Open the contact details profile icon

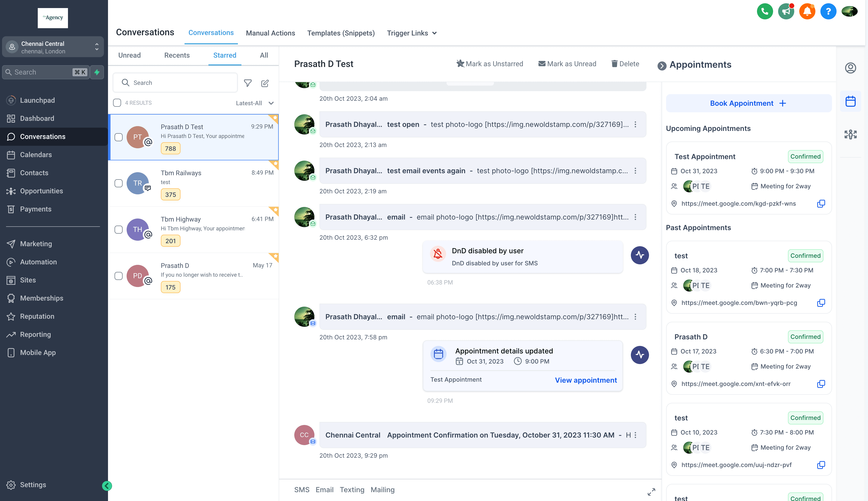[x=850, y=68]
